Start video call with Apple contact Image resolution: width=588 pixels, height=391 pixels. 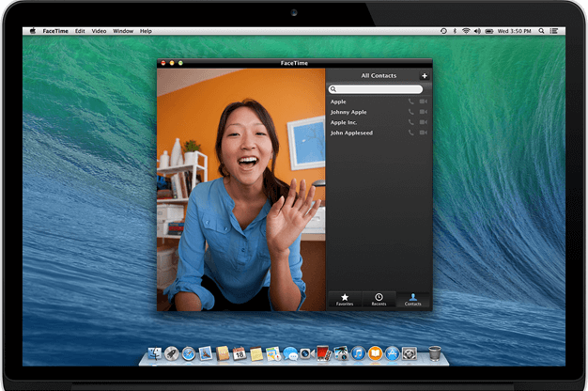423,102
